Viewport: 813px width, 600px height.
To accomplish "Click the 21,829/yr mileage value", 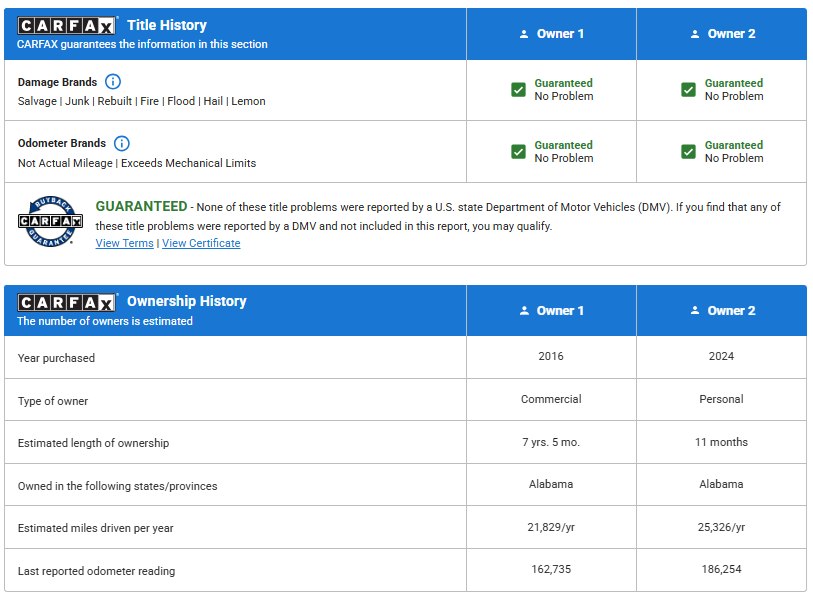I will 551,527.
